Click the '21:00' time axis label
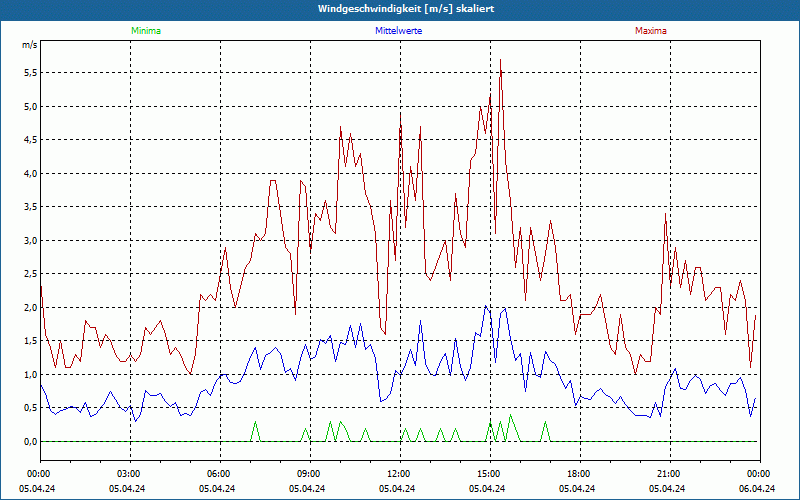 coord(668,474)
